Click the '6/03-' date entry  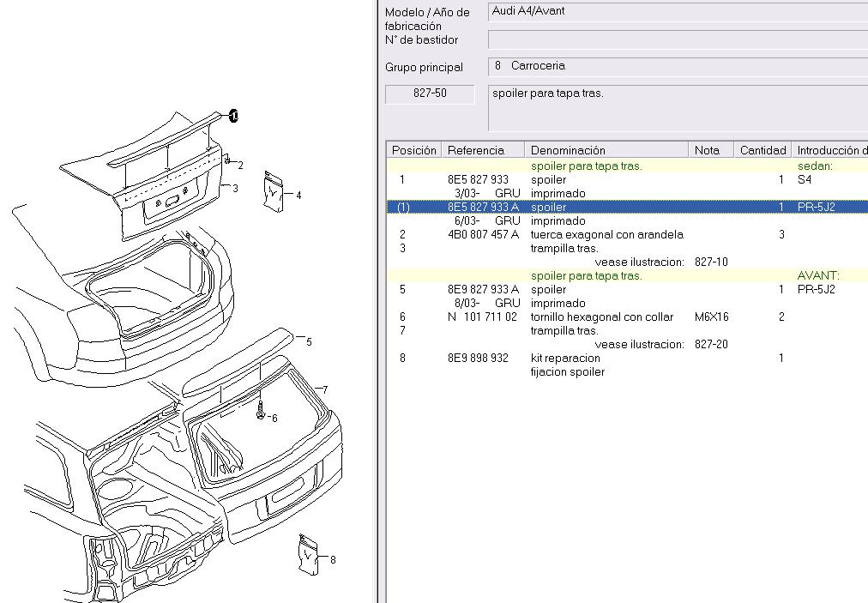point(467,220)
